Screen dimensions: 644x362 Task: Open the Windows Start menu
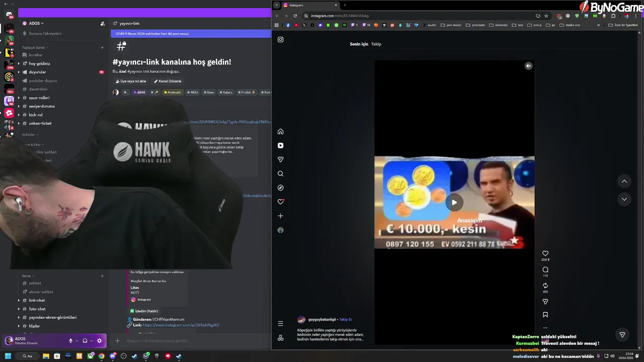pyautogui.click(x=8, y=356)
